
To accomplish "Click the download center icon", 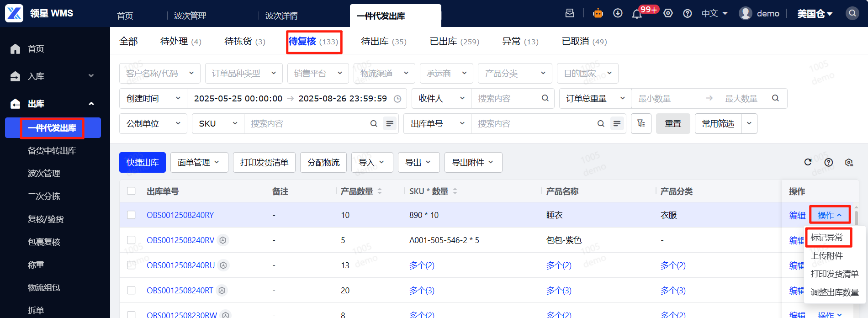I will [618, 13].
